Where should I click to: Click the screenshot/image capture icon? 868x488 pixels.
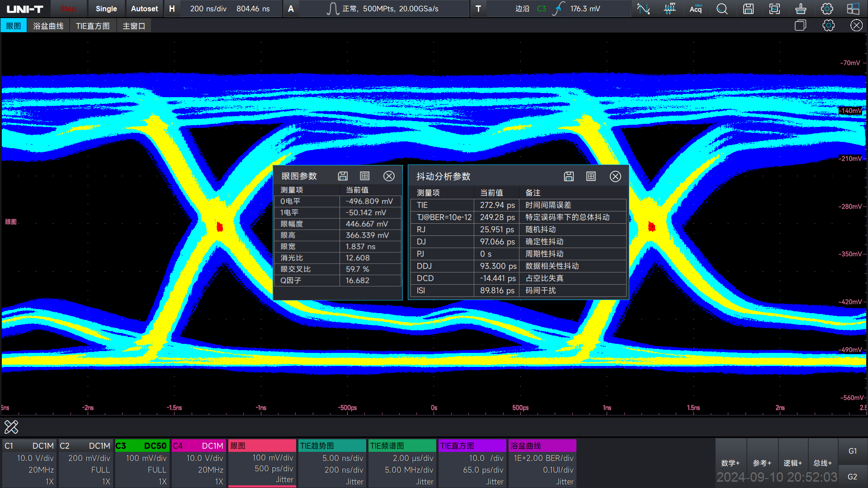coord(775,8)
